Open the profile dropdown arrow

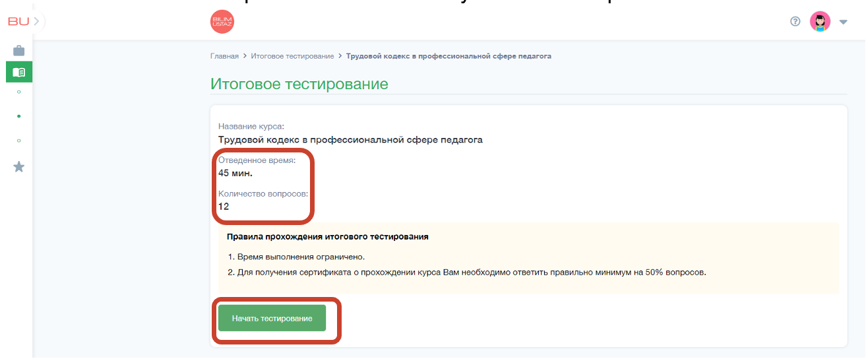(x=843, y=22)
